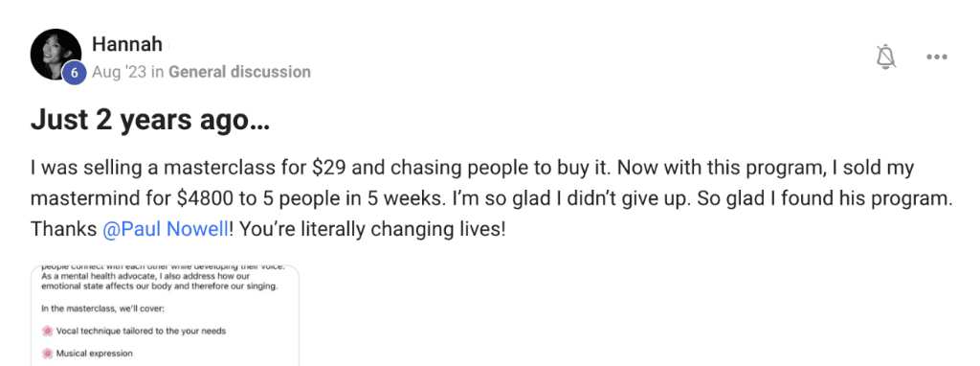This screenshot has height=366, width=980.
Task: Click the level 6 badge on avatar
Action: 75,73
